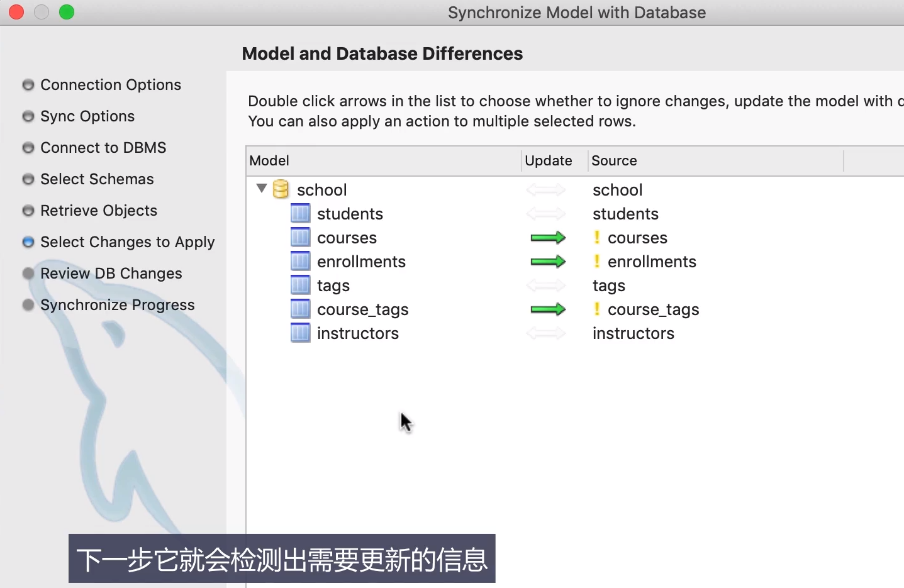Screen dimensions: 904x588
Task: Toggle the green update arrow for enrollments
Action: (x=547, y=262)
